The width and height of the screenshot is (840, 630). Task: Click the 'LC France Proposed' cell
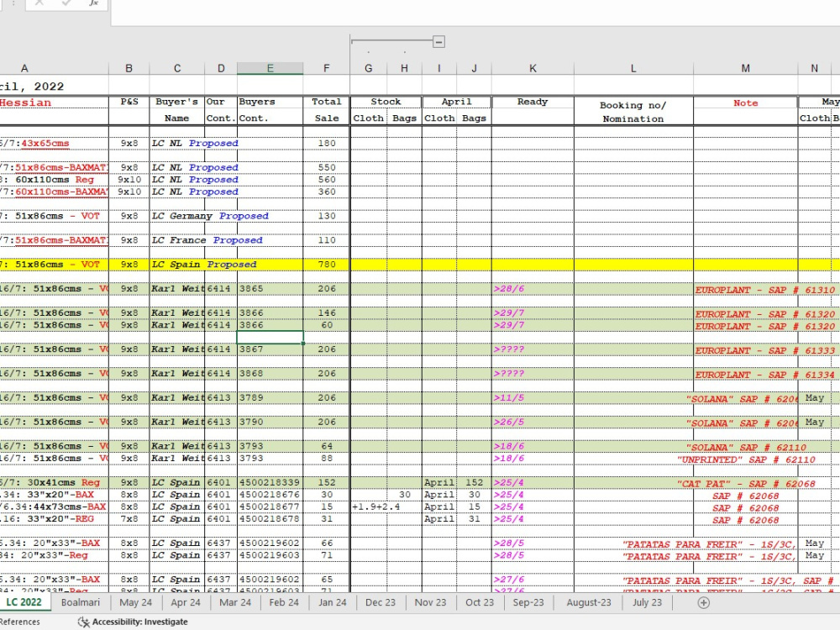tap(207, 240)
